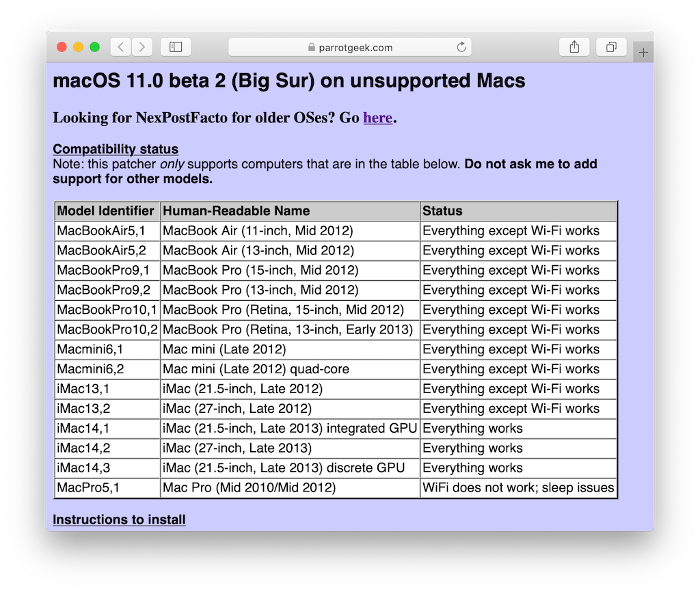Select the MacBookAir5,1 cell

(x=107, y=231)
